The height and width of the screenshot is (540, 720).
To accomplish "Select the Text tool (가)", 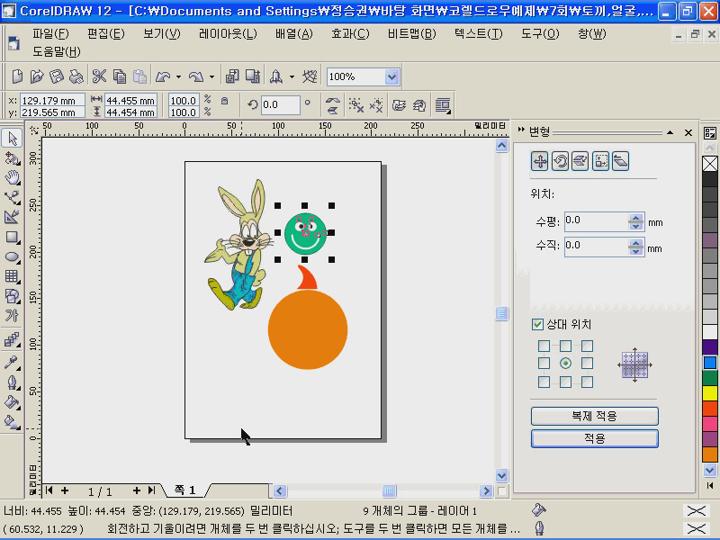I will tap(12, 315).
